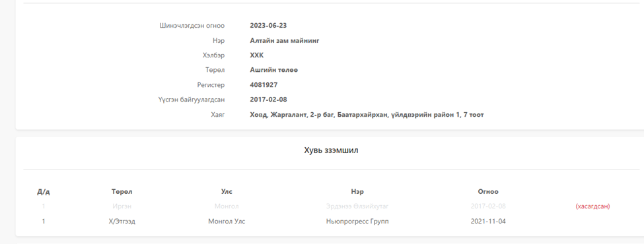Click the updated date 2023-06-23

(x=268, y=26)
